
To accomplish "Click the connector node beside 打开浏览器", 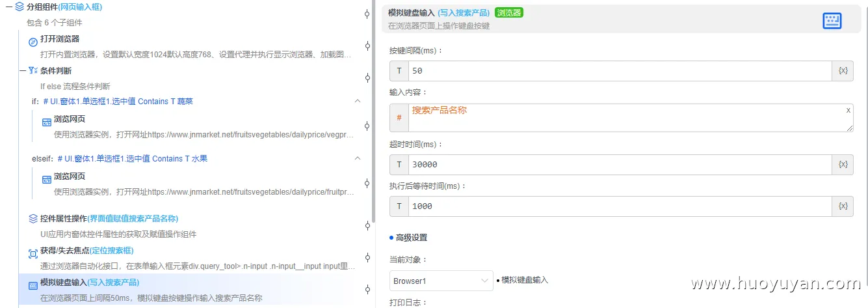I will (367, 46).
